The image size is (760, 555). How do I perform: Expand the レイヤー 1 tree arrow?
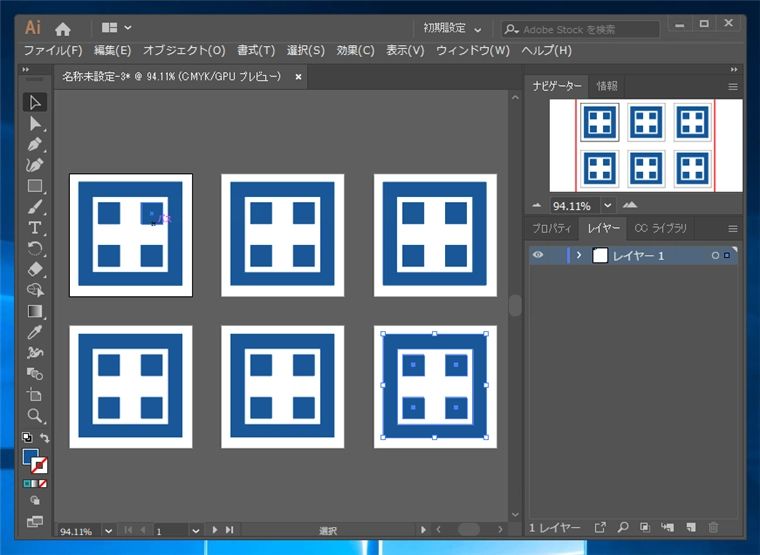(579, 255)
